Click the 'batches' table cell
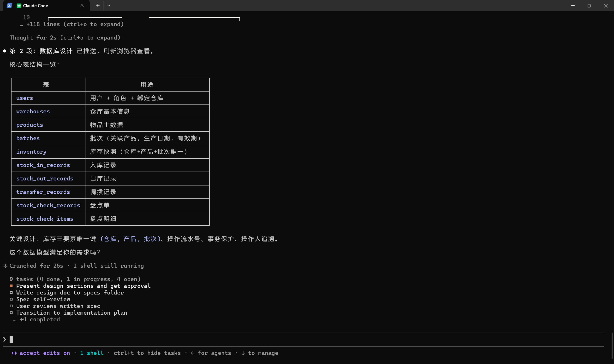 (48, 138)
